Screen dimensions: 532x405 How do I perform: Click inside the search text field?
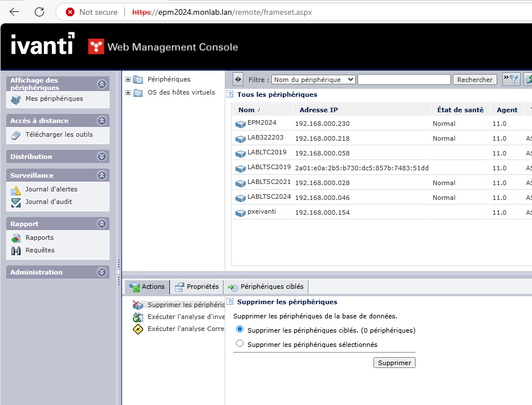point(404,79)
